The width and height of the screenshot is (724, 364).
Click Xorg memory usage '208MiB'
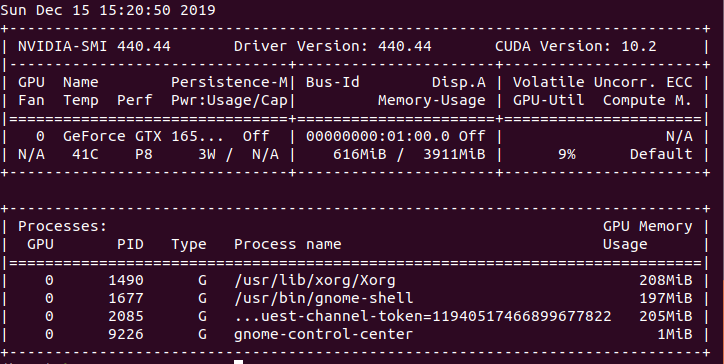665,280
